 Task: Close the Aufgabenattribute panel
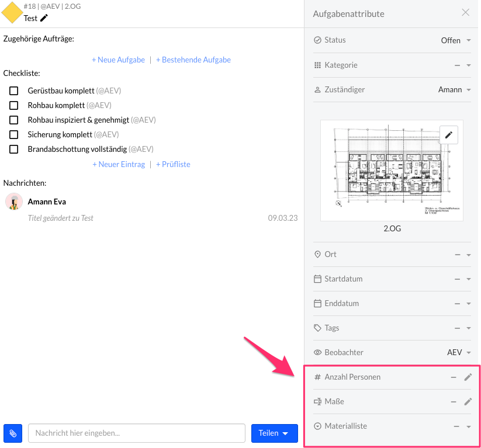coord(465,13)
